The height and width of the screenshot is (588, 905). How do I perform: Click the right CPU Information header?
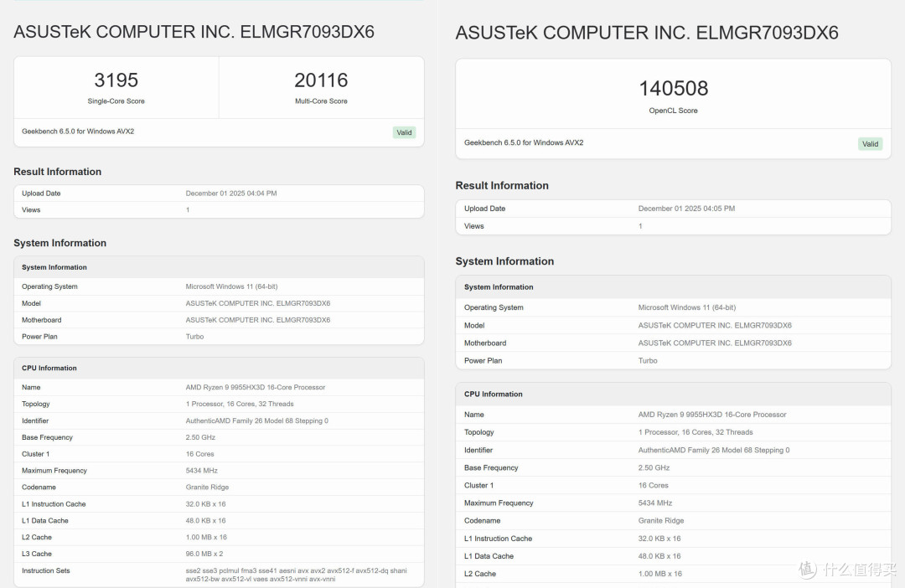(493, 395)
